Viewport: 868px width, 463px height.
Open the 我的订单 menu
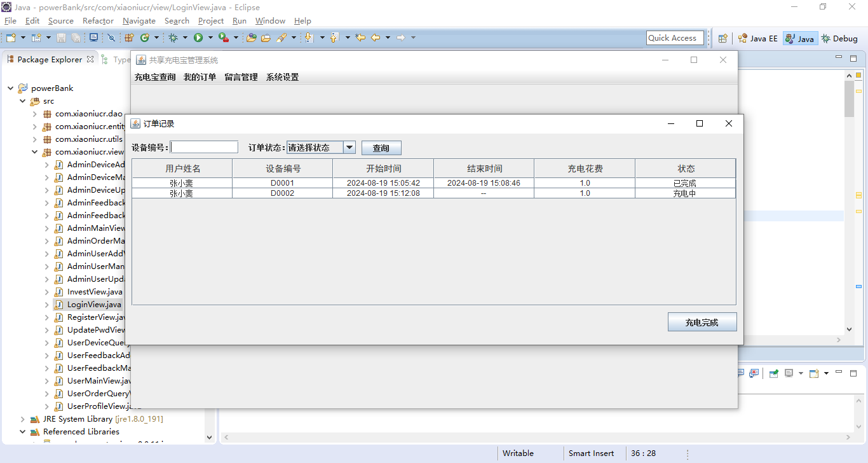pyautogui.click(x=200, y=77)
